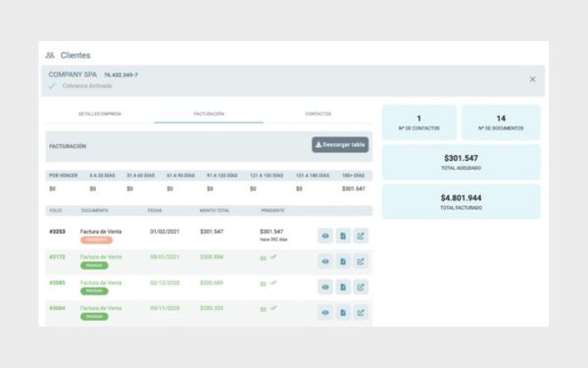This screenshot has width=588, height=368.
Task: Open the Contactos tab
Action: pyautogui.click(x=318, y=114)
